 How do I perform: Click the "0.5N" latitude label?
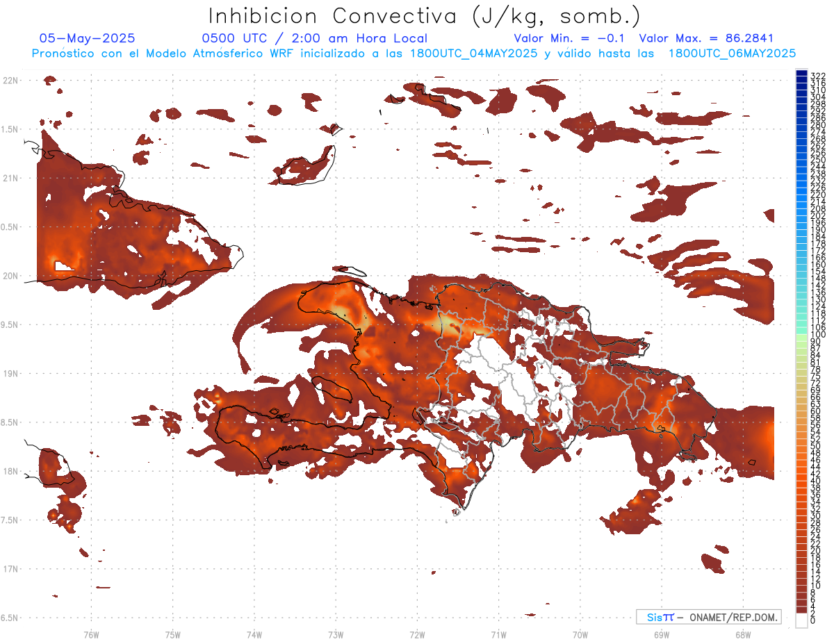(10, 227)
